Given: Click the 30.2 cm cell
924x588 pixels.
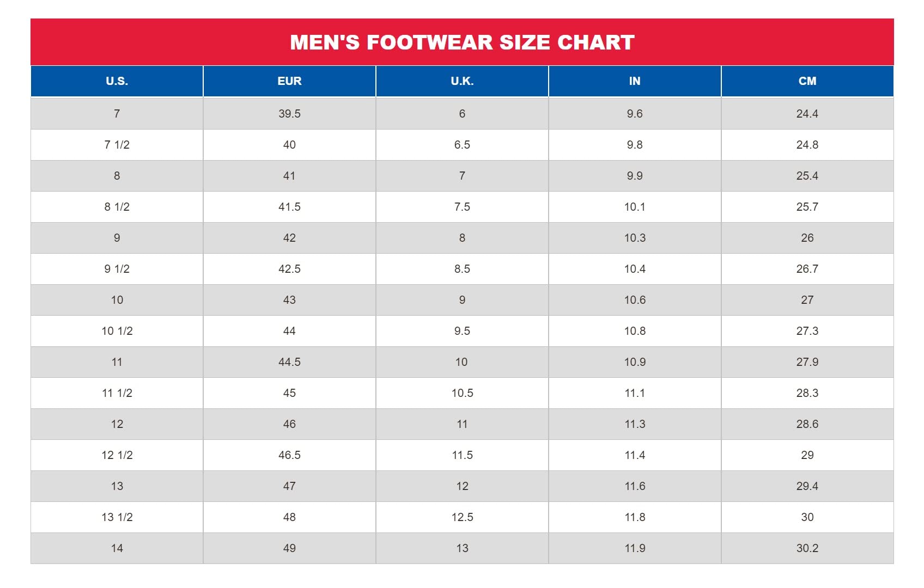Looking at the screenshot, I should coord(807,548).
